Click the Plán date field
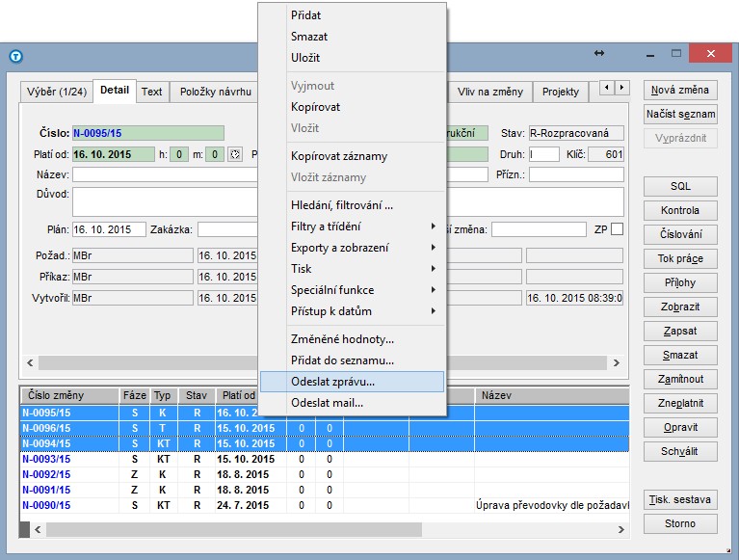 tap(109, 229)
